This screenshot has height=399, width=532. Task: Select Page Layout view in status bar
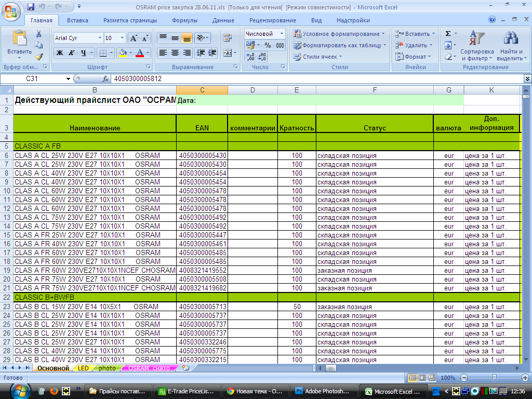click(422, 378)
